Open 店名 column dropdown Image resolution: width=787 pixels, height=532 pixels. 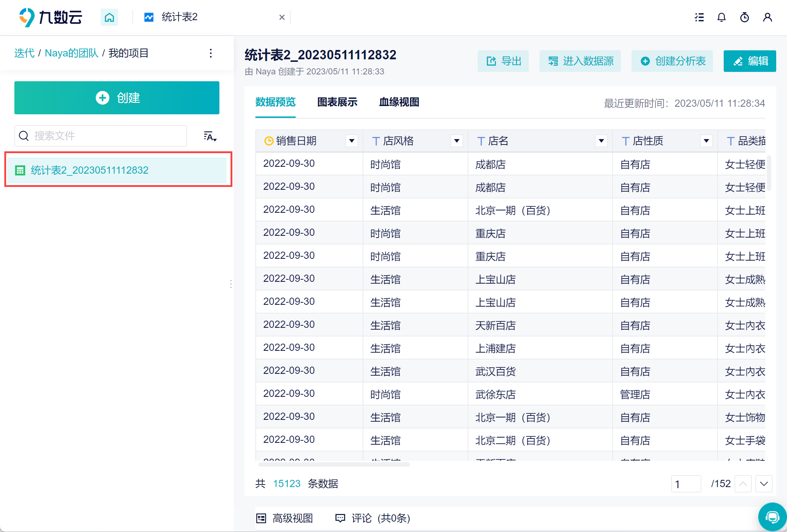(x=601, y=141)
